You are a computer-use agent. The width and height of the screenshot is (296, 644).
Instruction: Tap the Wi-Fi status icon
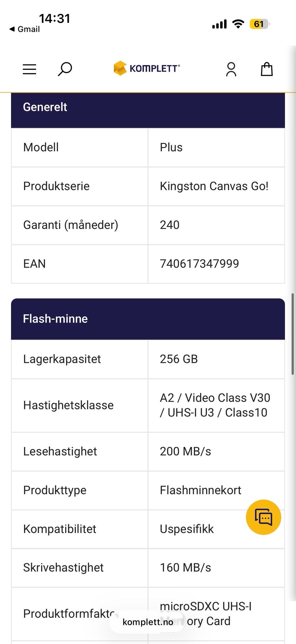[x=238, y=24]
